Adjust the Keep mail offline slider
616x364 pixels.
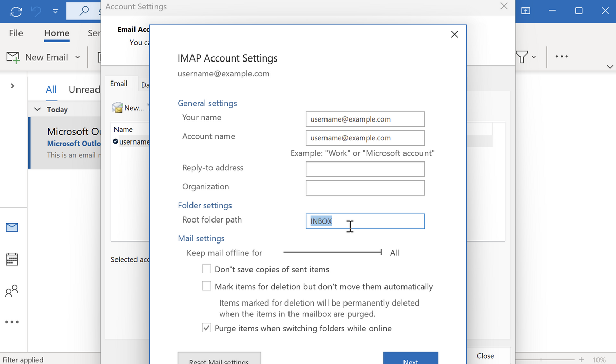pos(333,252)
